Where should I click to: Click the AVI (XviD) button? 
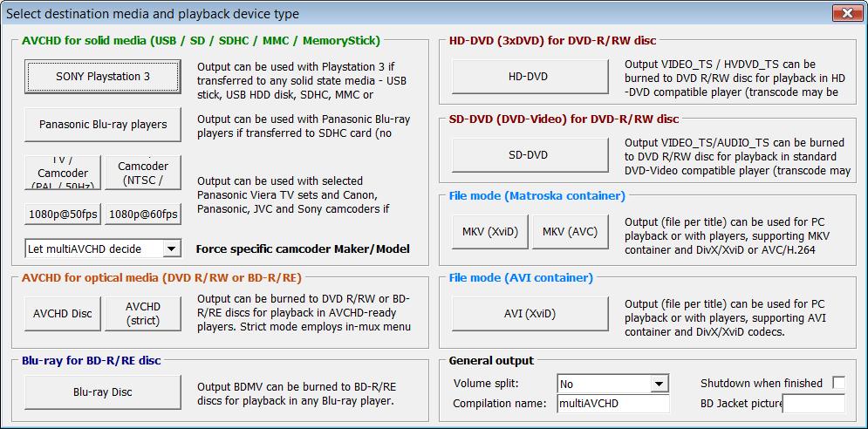(529, 314)
